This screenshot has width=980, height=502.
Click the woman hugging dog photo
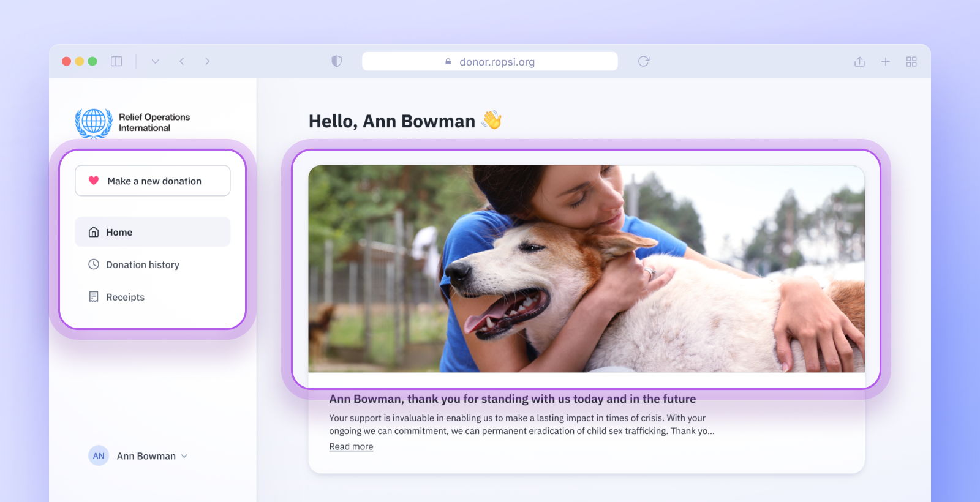pyautogui.click(x=586, y=268)
